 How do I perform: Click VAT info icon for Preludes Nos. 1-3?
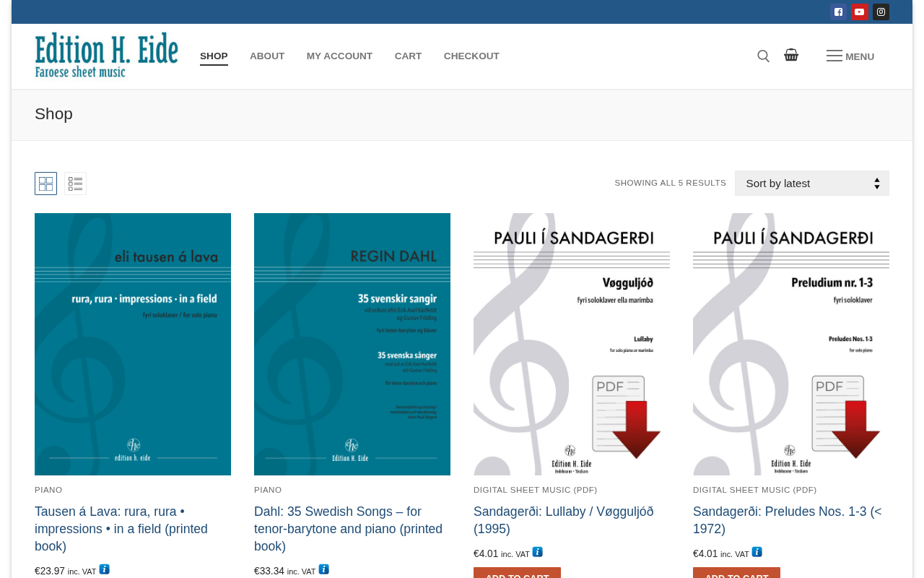point(757,552)
